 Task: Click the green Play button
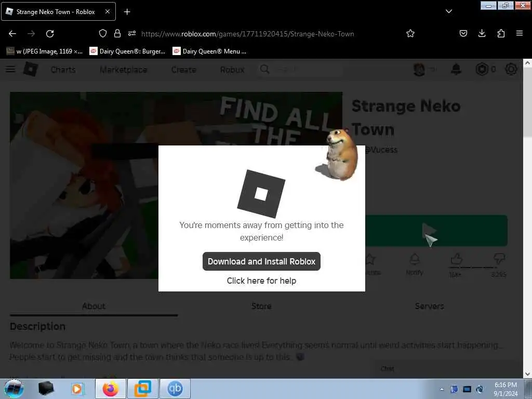click(436, 231)
